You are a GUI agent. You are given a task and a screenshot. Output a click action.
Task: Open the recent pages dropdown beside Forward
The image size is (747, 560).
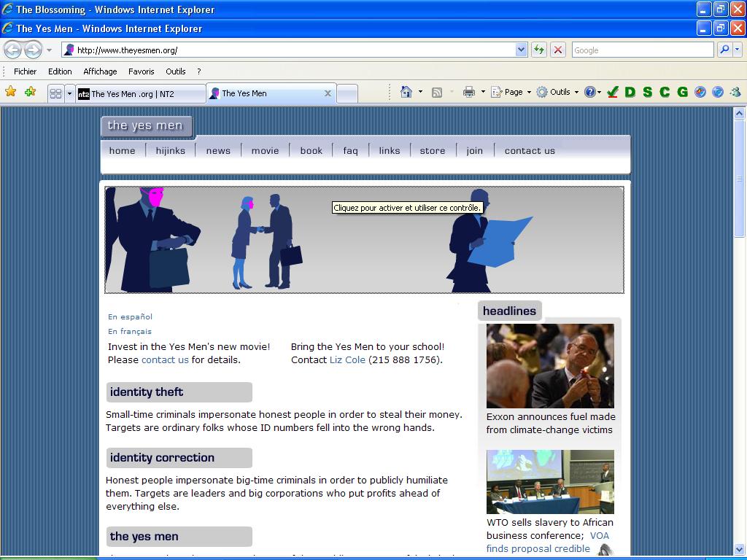[x=49, y=50]
